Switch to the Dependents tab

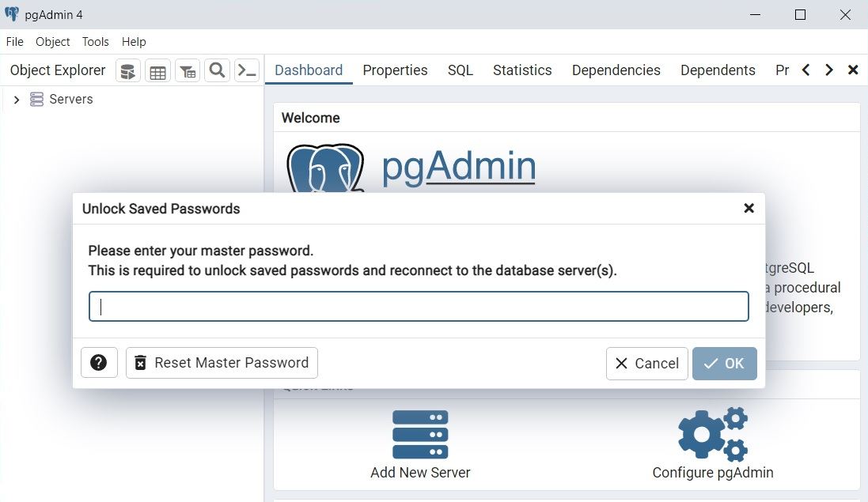[x=718, y=70]
